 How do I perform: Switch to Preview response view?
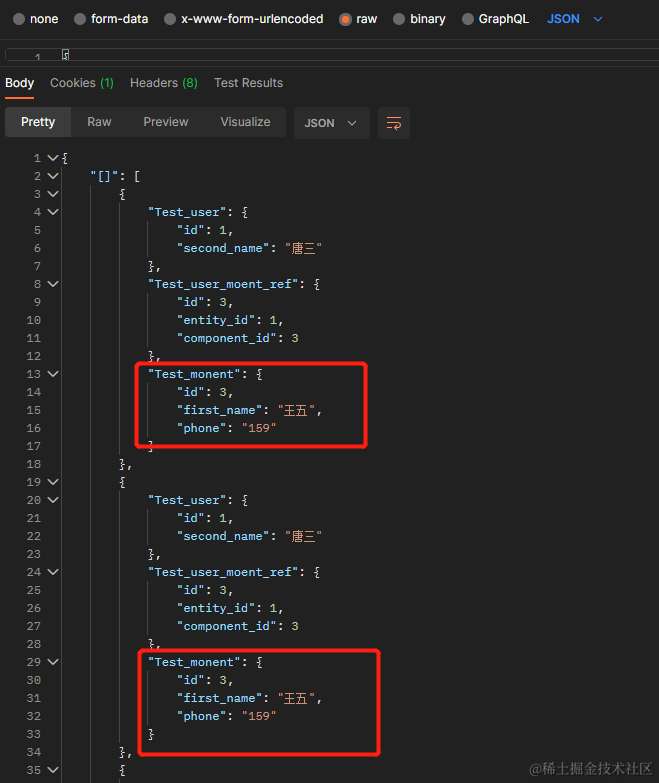click(x=166, y=122)
